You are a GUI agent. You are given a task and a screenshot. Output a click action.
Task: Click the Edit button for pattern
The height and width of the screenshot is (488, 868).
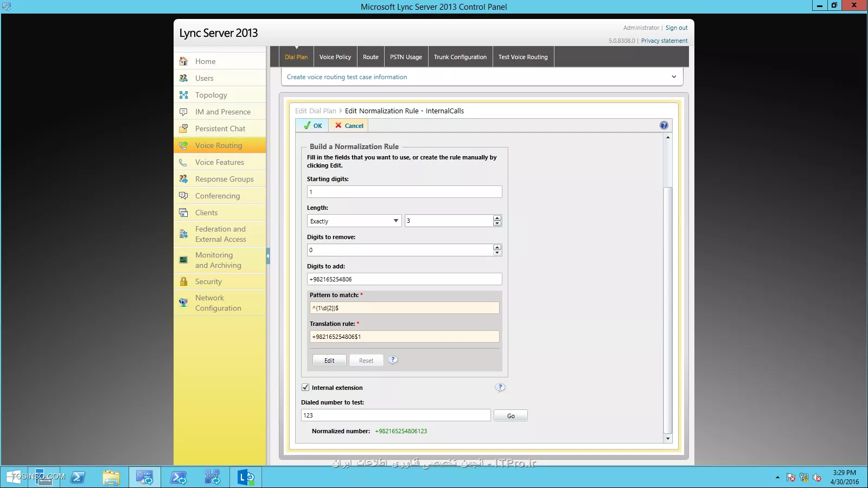[x=329, y=361]
